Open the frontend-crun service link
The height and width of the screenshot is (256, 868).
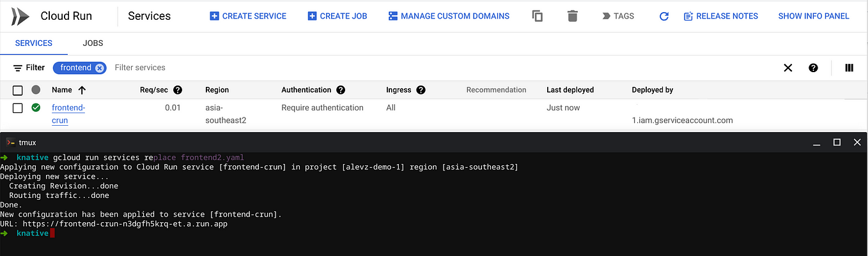tap(68, 114)
